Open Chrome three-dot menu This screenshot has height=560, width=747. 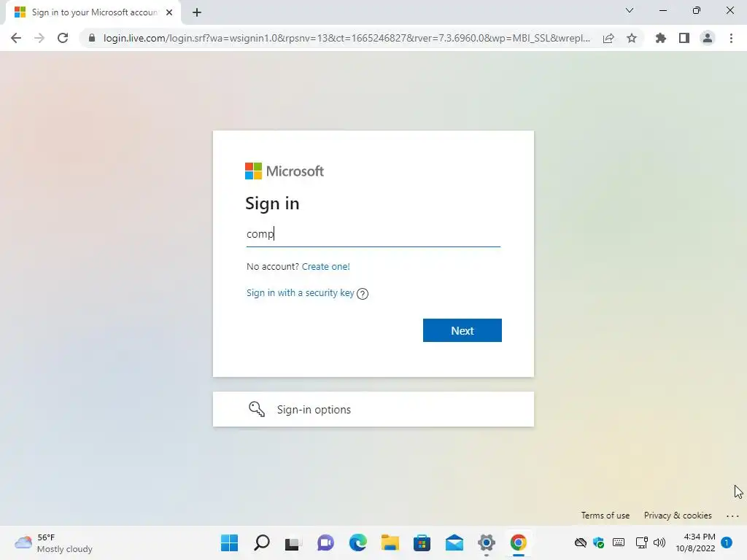(731, 38)
